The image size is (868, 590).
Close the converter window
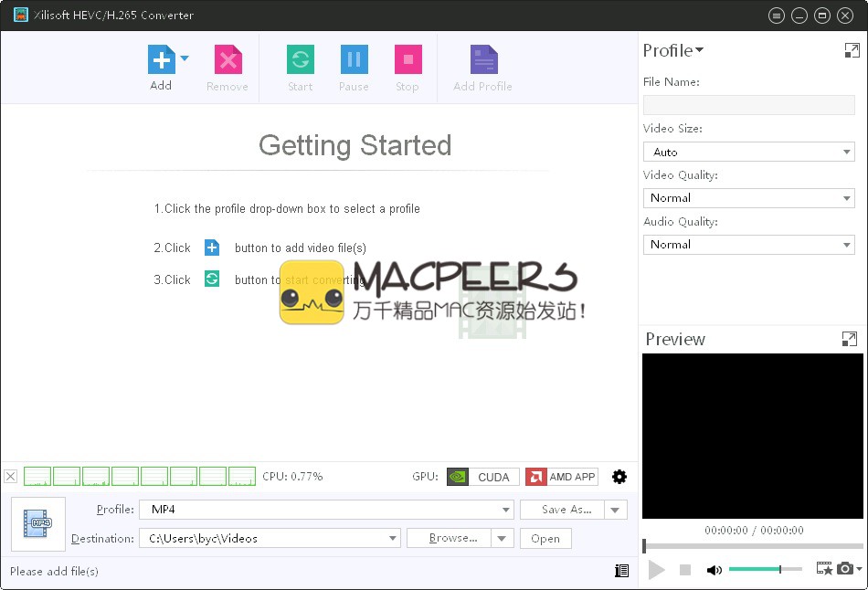click(x=845, y=16)
